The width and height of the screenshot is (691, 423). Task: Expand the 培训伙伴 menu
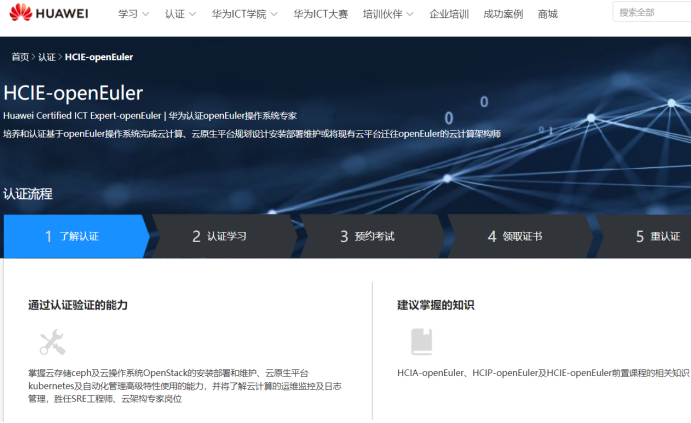point(388,14)
